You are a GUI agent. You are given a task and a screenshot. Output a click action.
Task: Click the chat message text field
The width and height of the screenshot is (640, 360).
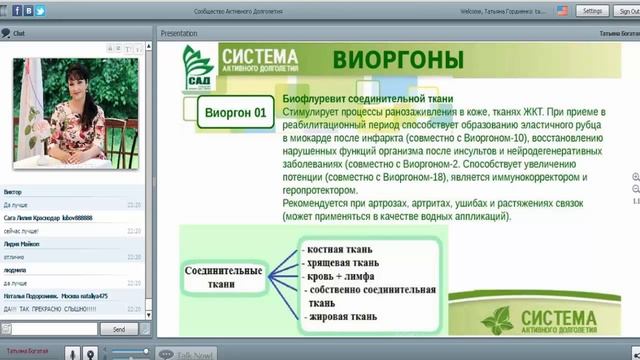click(55, 329)
